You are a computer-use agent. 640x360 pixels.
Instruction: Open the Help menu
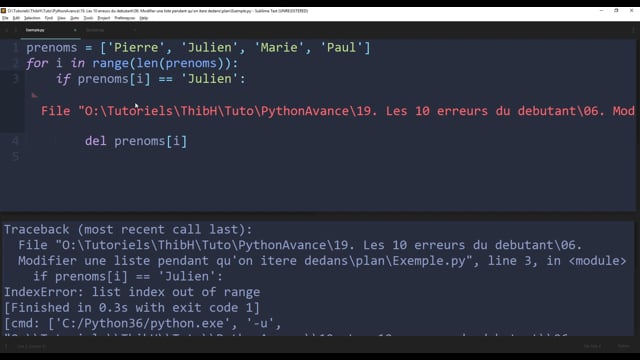tap(144, 18)
